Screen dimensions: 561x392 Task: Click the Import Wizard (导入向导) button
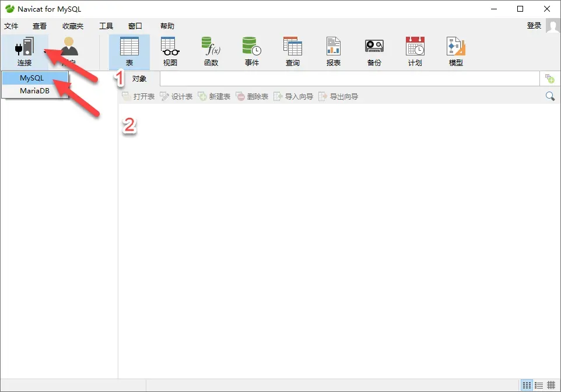tap(293, 96)
